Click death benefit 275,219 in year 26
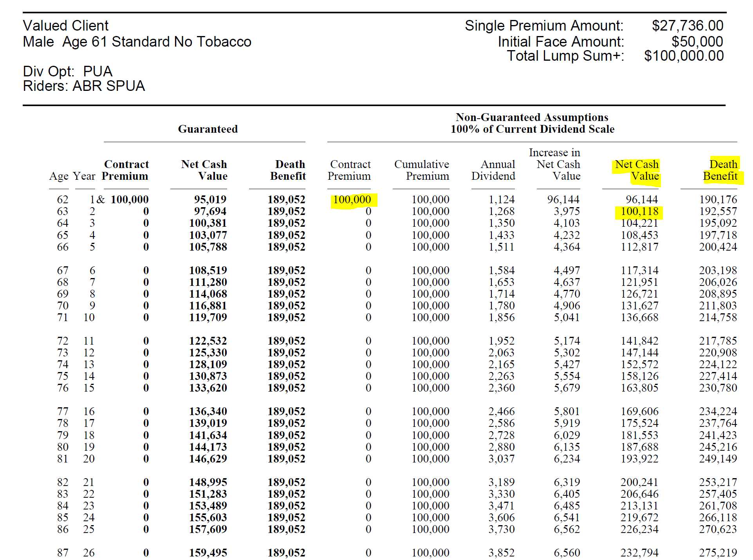Viewport: 753px width, 560px height. (x=718, y=553)
